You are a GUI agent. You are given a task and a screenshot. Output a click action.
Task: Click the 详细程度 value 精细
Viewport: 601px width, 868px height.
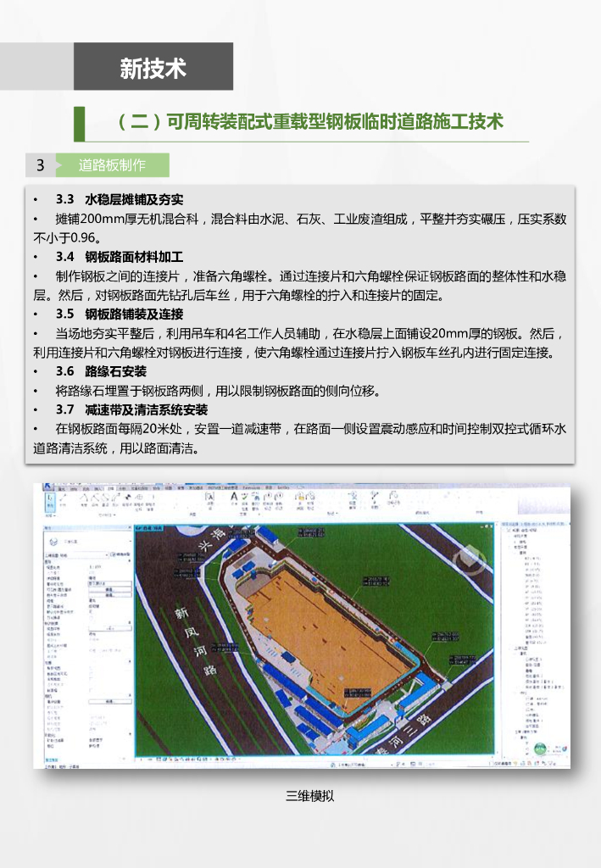(x=92, y=577)
